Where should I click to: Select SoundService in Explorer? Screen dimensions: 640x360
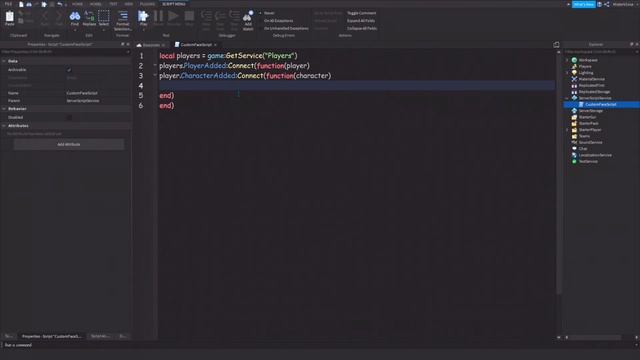tap(590, 142)
